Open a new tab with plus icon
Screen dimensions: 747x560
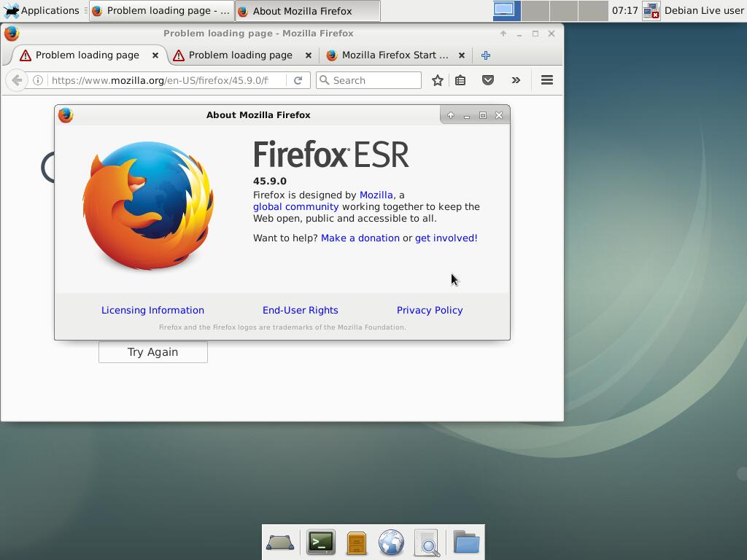(485, 55)
